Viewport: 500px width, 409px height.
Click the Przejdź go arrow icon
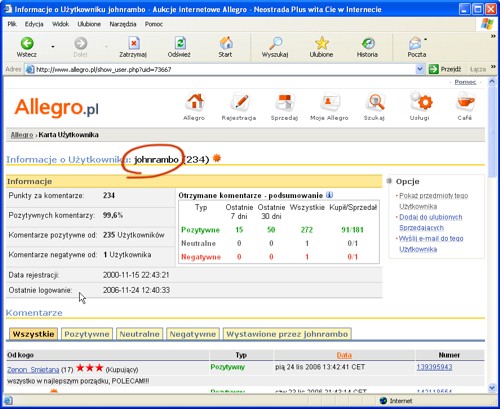click(x=433, y=69)
